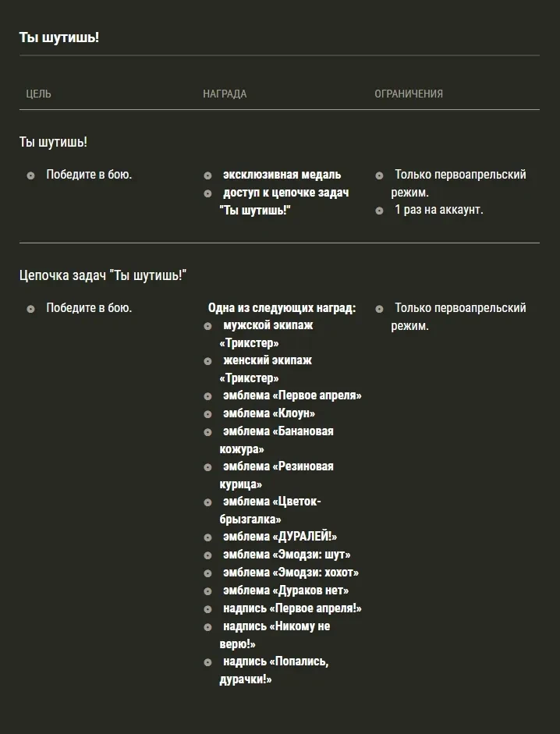The height and width of the screenshot is (734, 560).
Task: Click the bullet before «1 раз на аккаунт»
Action: click(x=379, y=211)
